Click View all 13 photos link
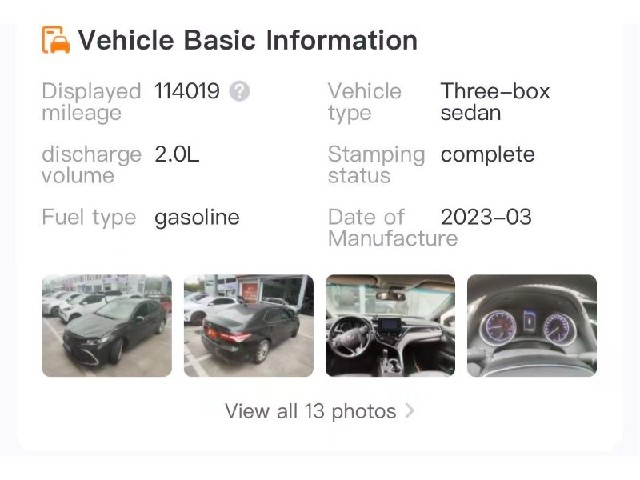This screenshot has width=640, height=480. (310, 411)
